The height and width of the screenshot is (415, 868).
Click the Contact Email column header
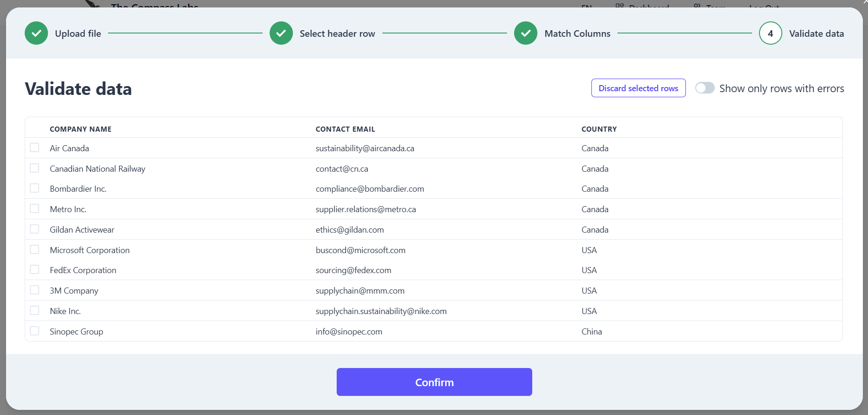coord(346,129)
